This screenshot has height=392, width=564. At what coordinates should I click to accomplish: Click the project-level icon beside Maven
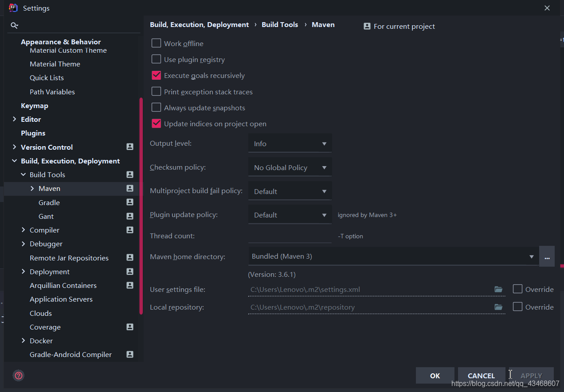tap(130, 188)
